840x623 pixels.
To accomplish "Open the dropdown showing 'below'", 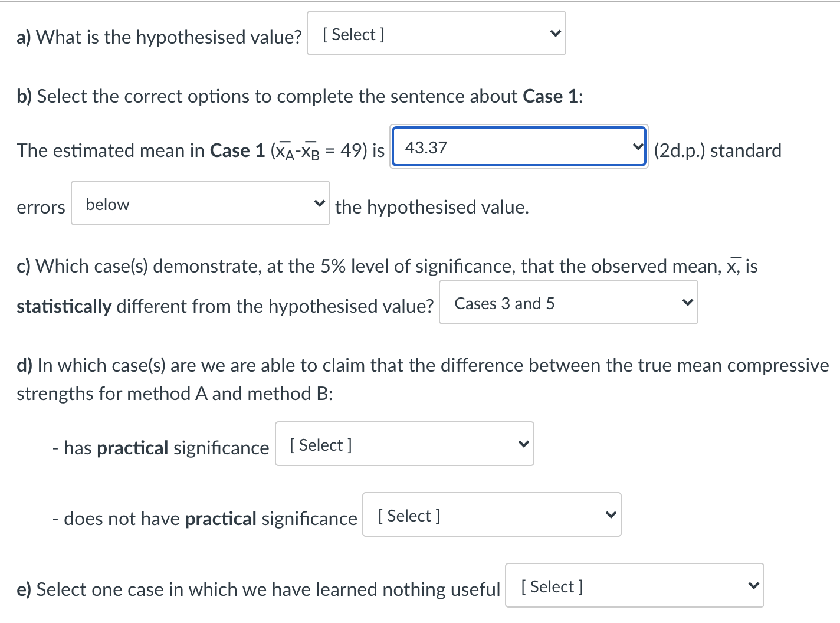I will click(x=200, y=204).
